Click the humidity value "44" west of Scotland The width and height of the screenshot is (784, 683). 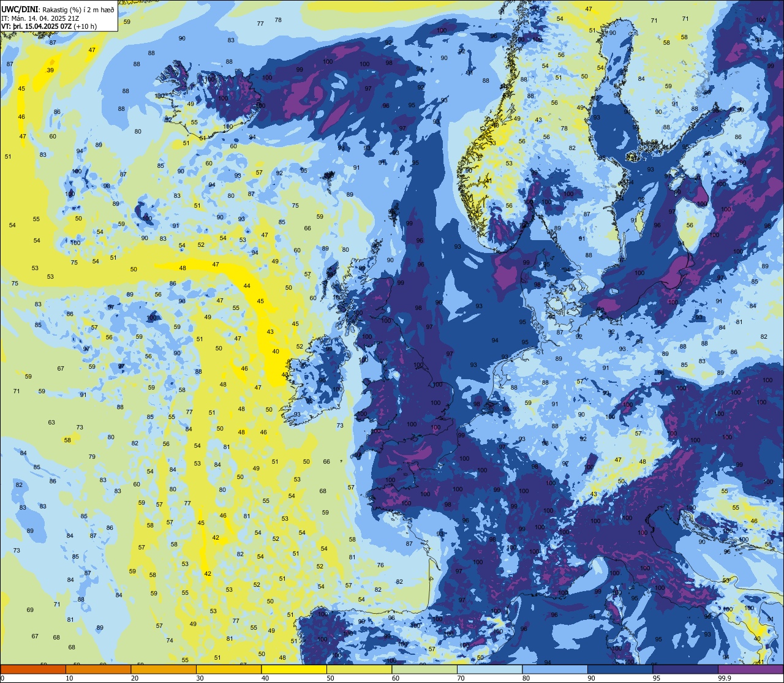(x=247, y=286)
